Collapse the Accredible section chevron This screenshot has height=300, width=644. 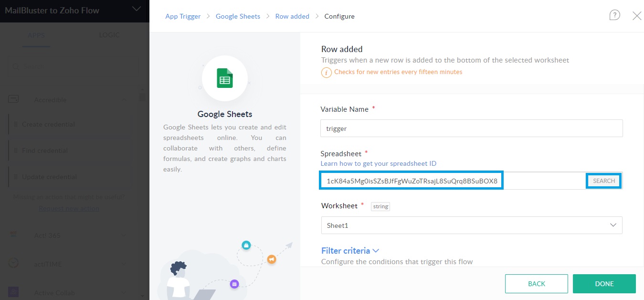point(125,99)
